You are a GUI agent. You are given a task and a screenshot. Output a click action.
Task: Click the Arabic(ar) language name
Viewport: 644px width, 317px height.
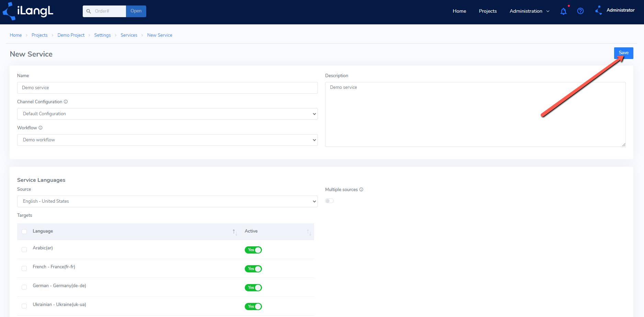(x=43, y=248)
